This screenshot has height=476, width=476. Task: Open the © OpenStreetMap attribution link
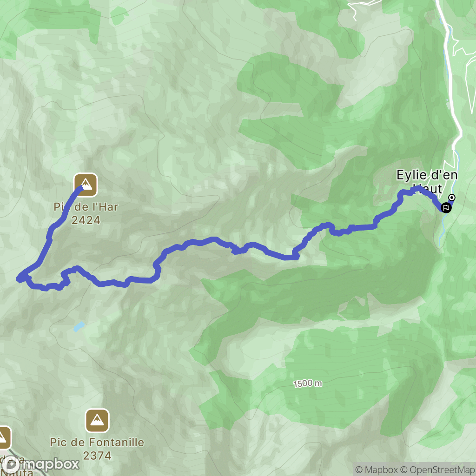(438, 469)
